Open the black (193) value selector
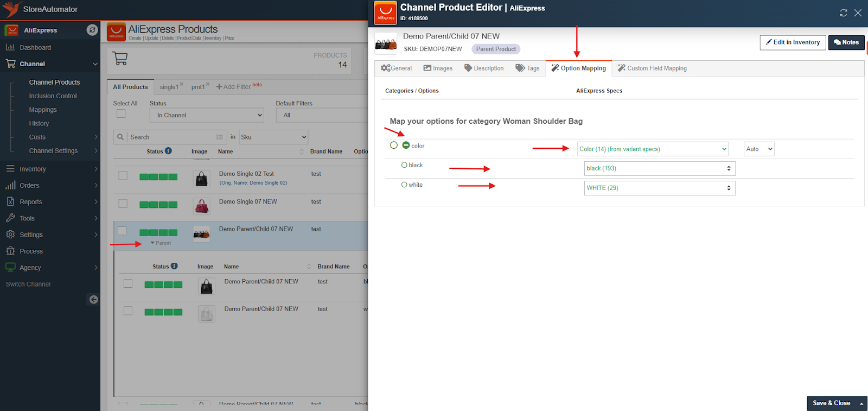 660,168
